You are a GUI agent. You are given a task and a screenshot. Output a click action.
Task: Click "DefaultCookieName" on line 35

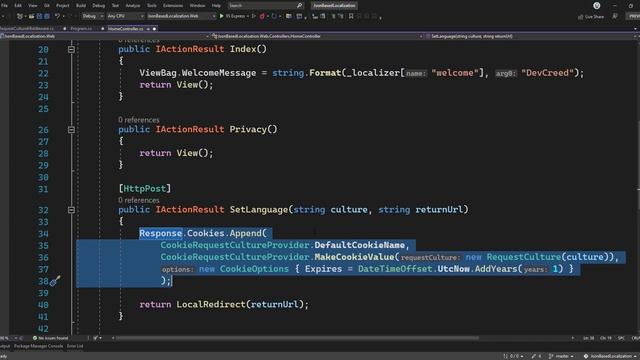click(x=359, y=245)
